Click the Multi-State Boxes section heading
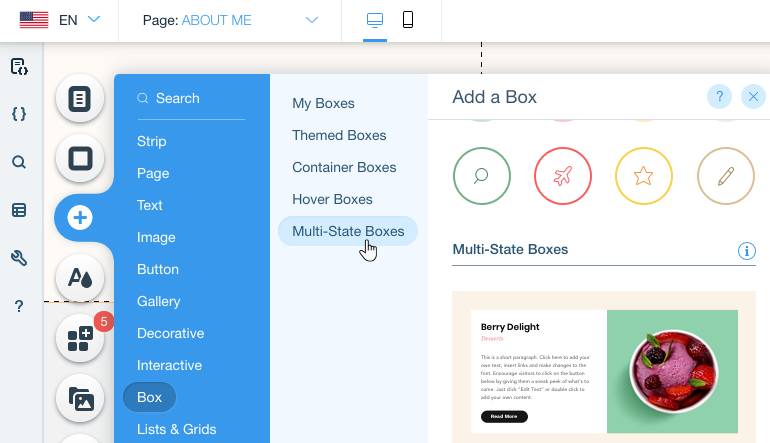 (510, 249)
